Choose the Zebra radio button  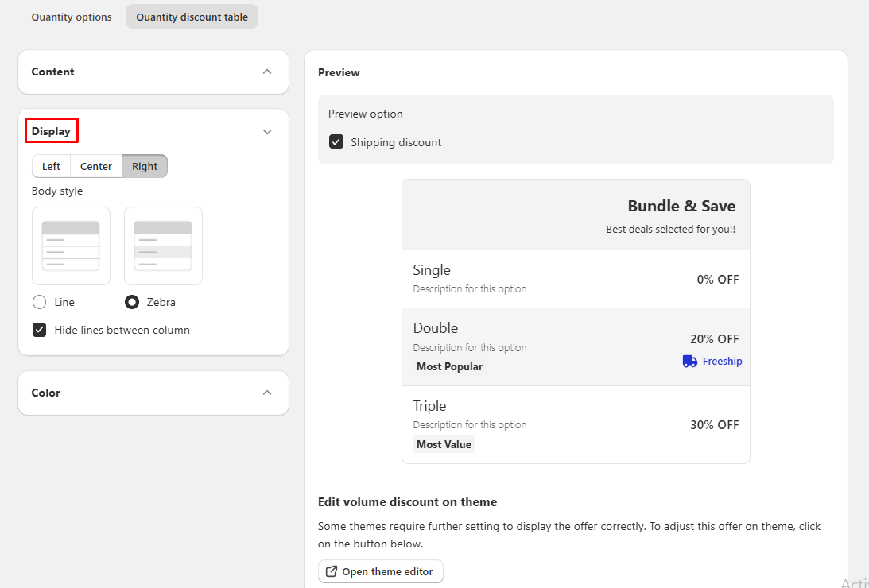132,302
